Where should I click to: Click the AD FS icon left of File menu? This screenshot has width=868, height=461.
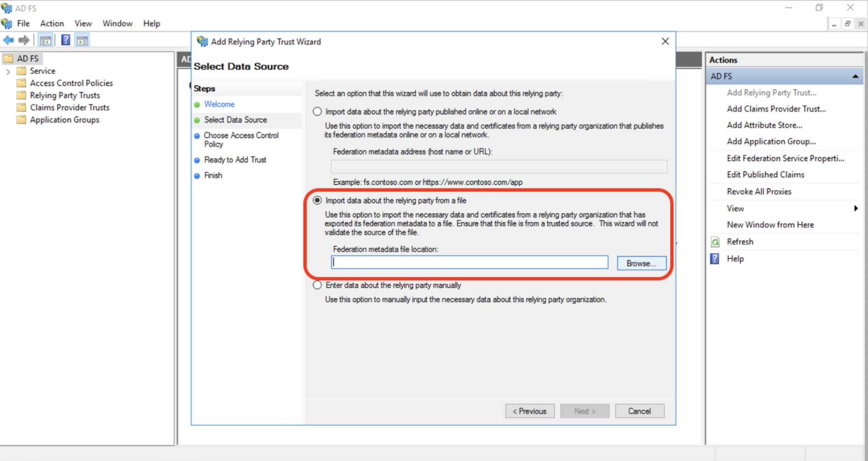point(6,23)
